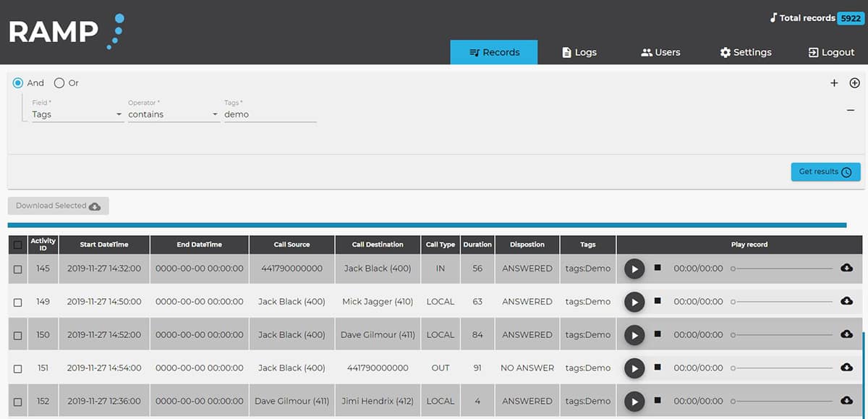Expand the Operator dropdown showing contains
868x419 pixels.
point(174,114)
